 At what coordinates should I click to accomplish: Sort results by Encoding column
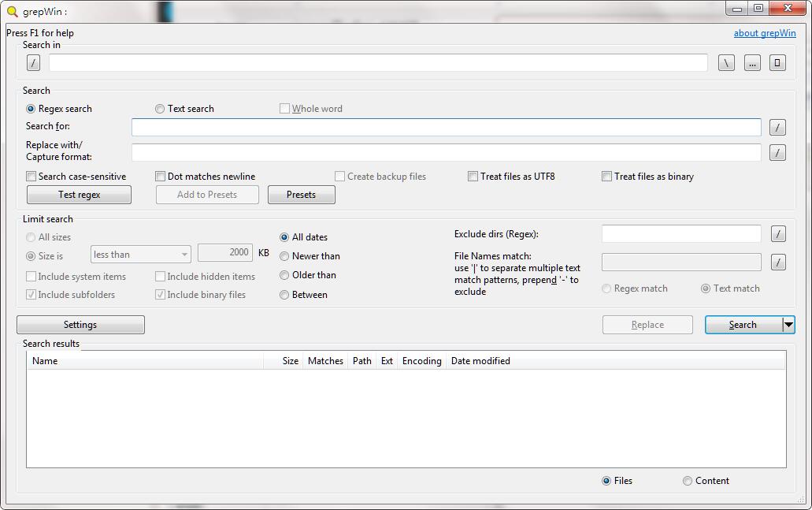pos(421,361)
